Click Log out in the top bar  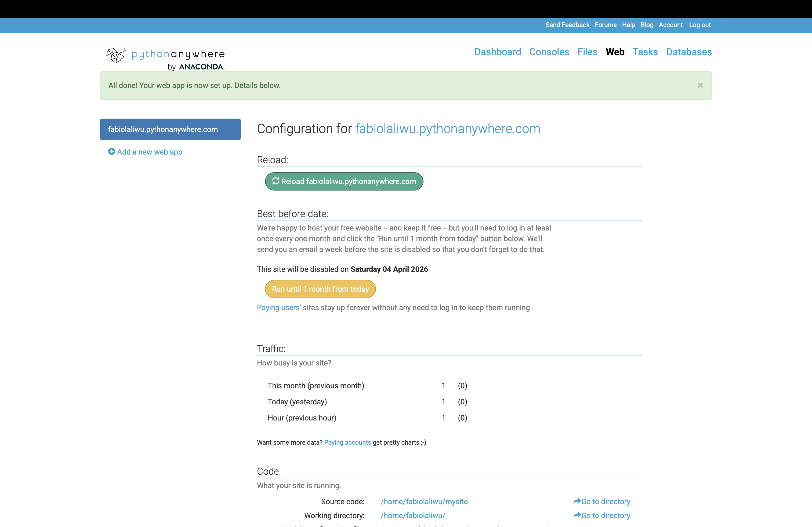pos(700,25)
